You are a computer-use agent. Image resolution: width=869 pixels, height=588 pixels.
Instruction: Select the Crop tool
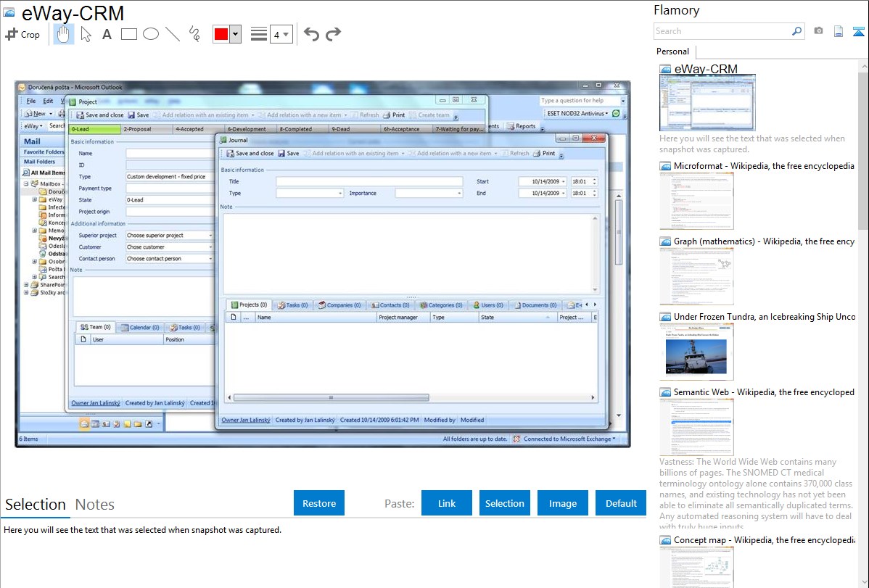22,34
